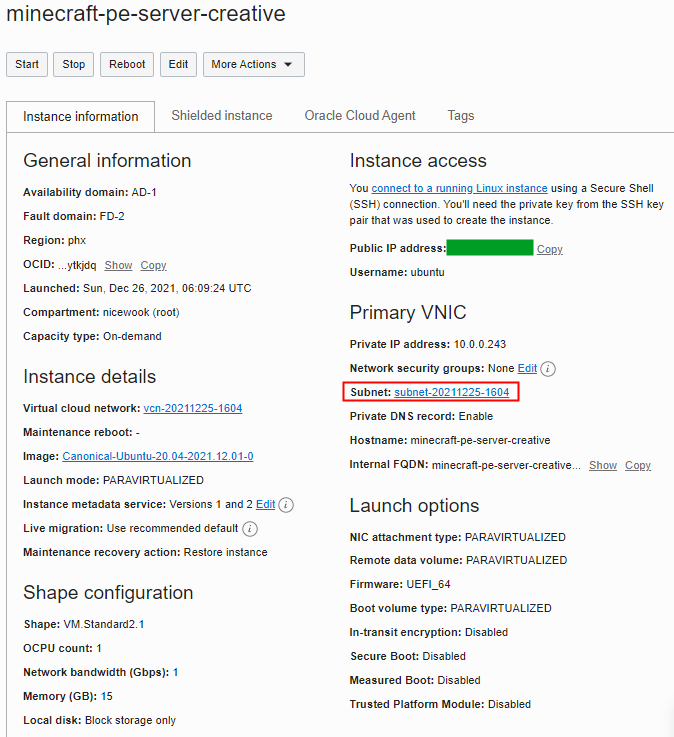Copy the OCID value
The width and height of the screenshot is (674, 737).
pos(153,265)
